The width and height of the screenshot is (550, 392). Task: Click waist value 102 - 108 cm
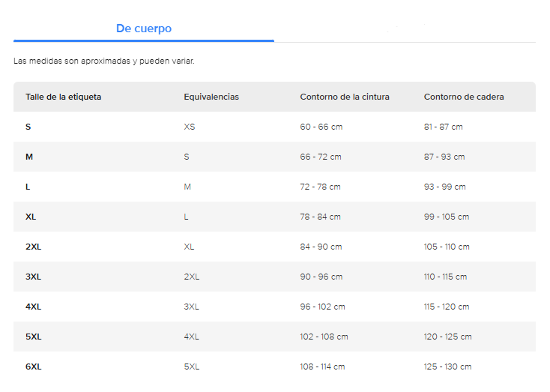tap(324, 337)
